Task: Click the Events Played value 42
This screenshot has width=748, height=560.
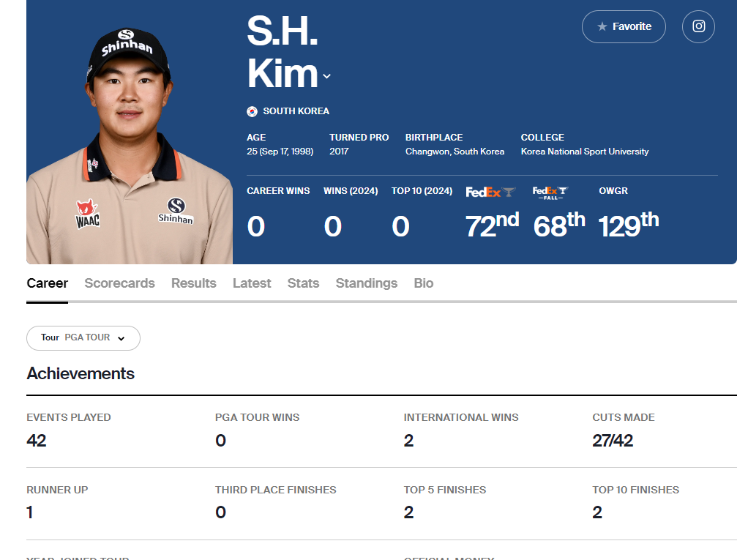Action: point(37,440)
